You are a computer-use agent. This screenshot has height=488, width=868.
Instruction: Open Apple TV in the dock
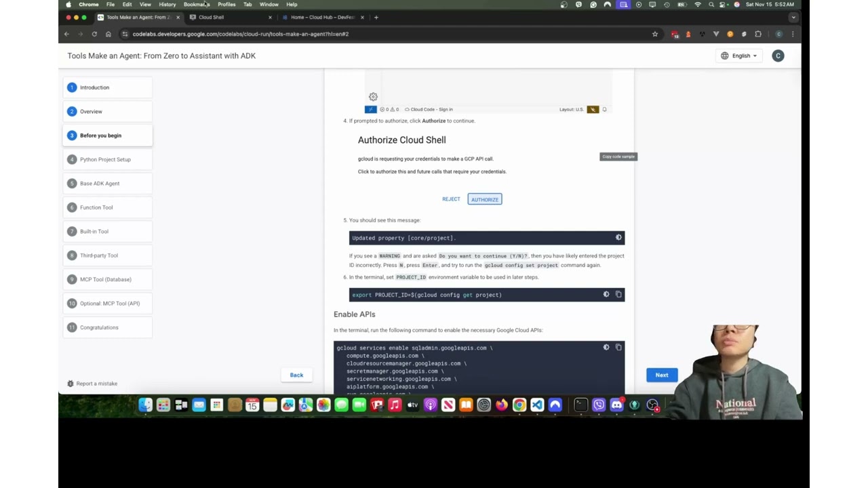point(412,405)
